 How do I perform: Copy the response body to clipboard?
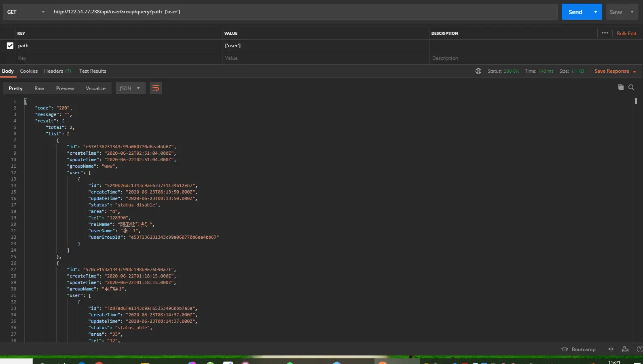tap(620, 87)
